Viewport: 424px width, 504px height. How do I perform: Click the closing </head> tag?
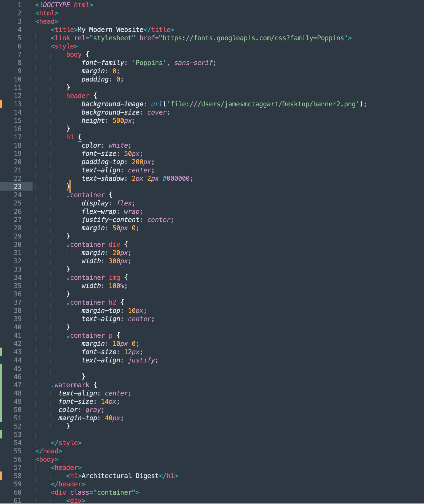(49, 451)
